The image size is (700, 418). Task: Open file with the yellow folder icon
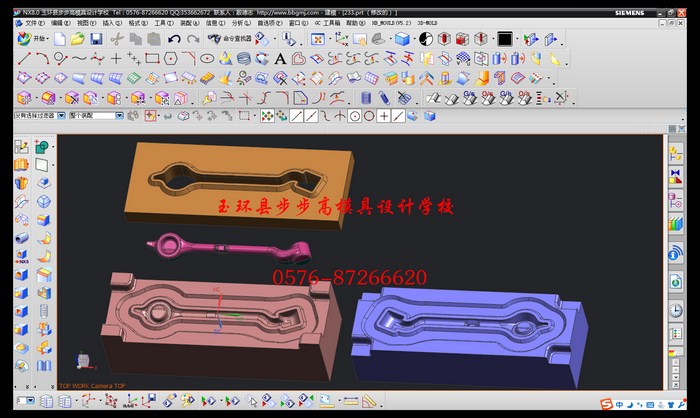[78, 39]
